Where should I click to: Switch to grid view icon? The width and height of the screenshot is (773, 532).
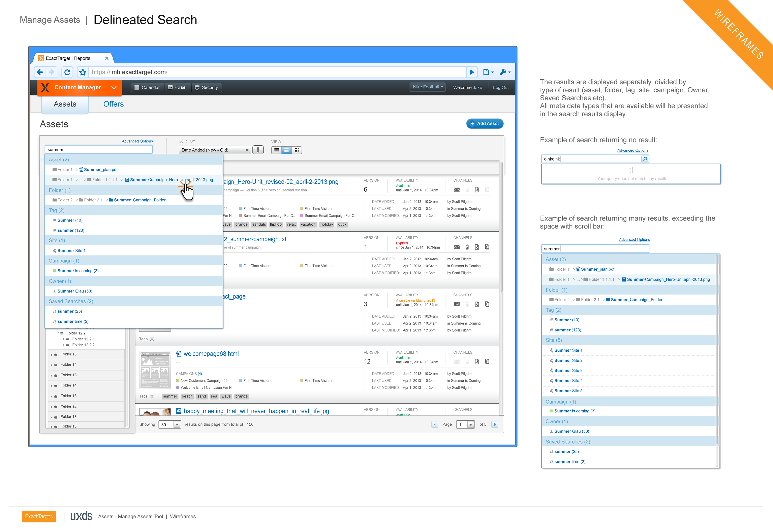point(297,150)
